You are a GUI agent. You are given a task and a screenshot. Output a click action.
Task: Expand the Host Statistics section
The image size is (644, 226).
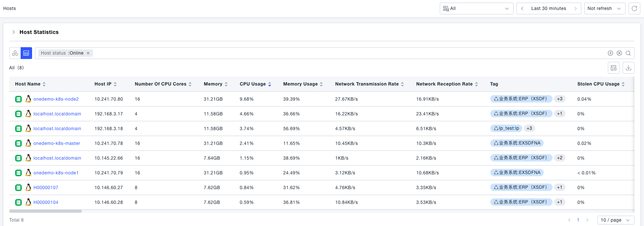pos(14,32)
